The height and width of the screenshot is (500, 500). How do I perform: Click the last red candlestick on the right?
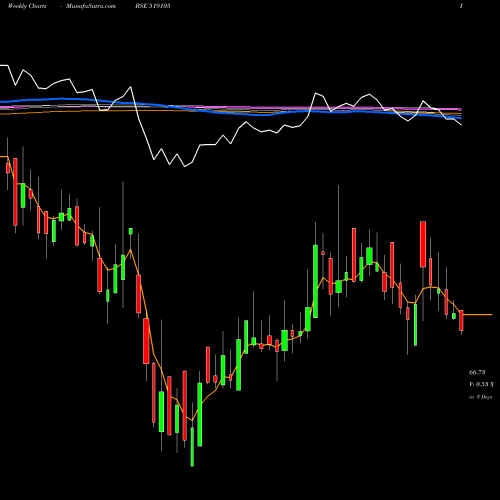point(462,320)
